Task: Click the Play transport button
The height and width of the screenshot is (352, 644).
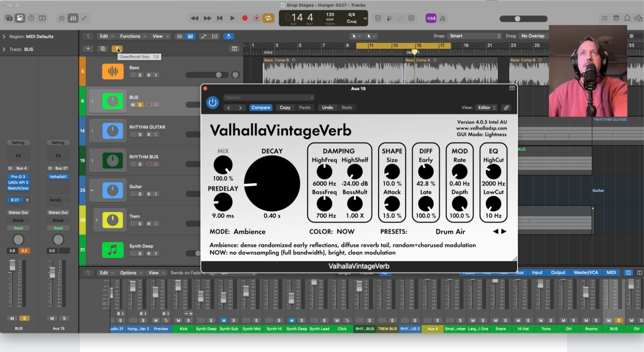Action: (232, 18)
